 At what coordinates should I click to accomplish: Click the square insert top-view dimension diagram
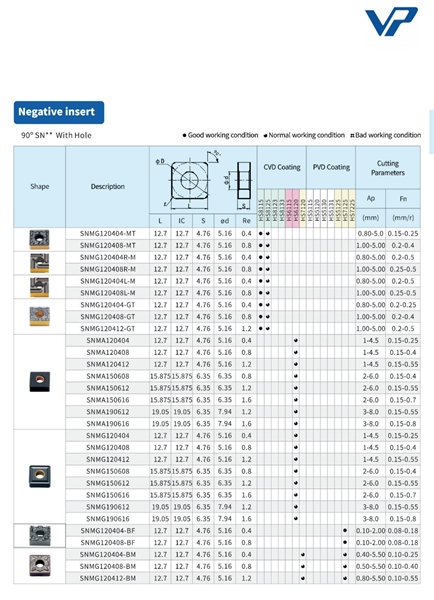point(189,180)
